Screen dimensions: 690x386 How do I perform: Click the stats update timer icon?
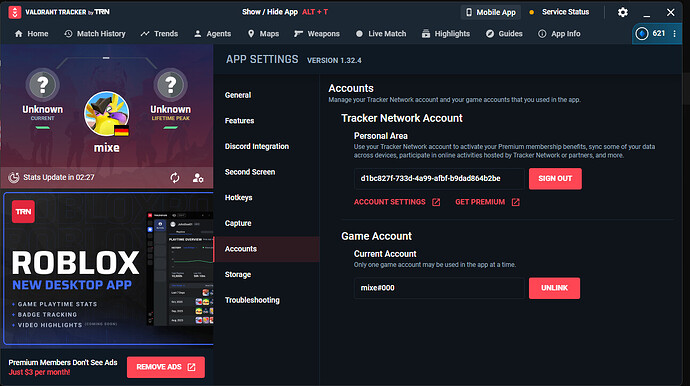[14, 177]
